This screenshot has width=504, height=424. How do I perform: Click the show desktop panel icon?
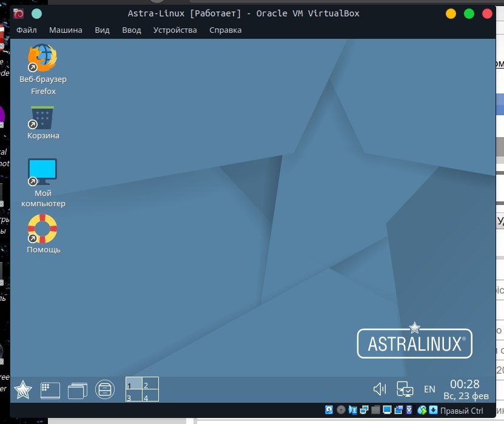click(x=50, y=390)
